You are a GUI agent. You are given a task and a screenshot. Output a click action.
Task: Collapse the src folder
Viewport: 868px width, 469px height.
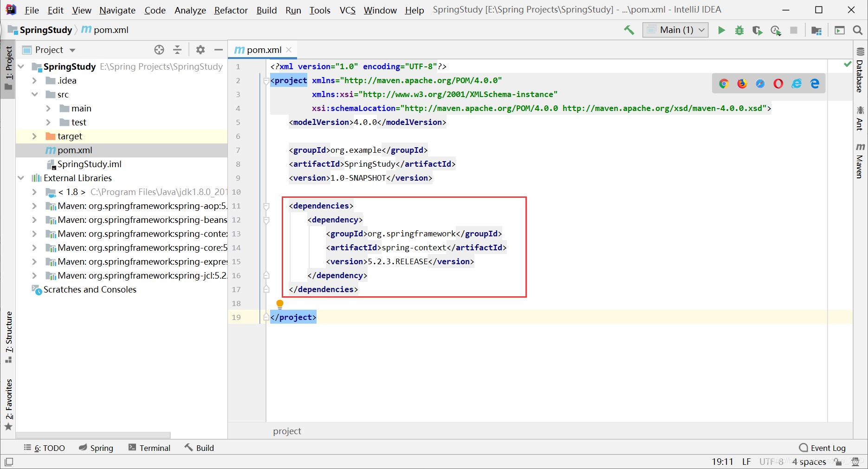click(x=34, y=94)
